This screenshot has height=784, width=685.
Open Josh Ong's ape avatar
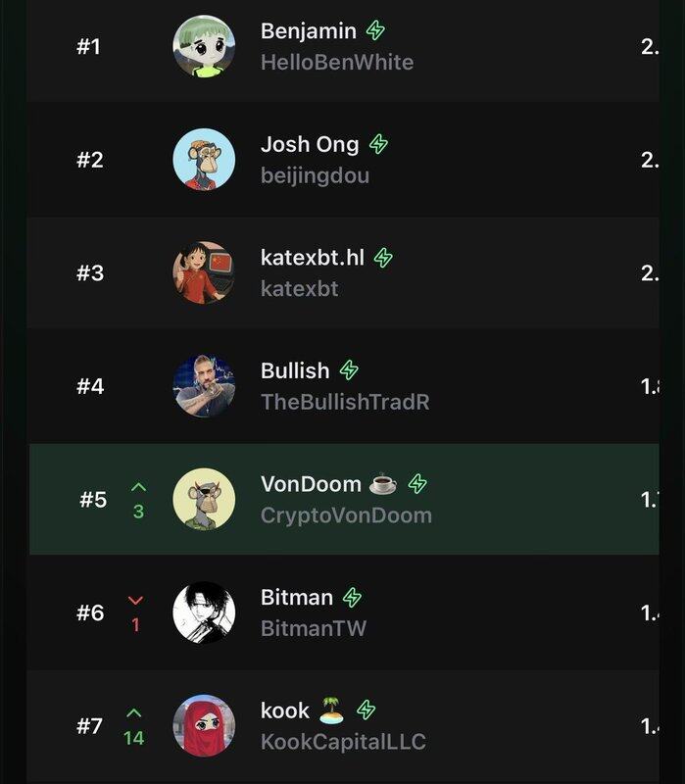pyautogui.click(x=204, y=159)
